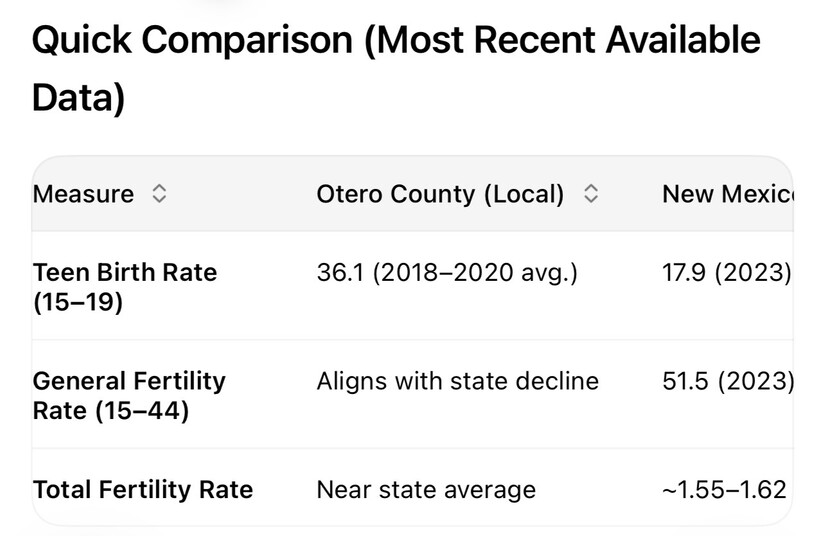Viewport: 825px width, 536px height.
Task: Click the 51.5 (2023) value
Action: click(727, 381)
